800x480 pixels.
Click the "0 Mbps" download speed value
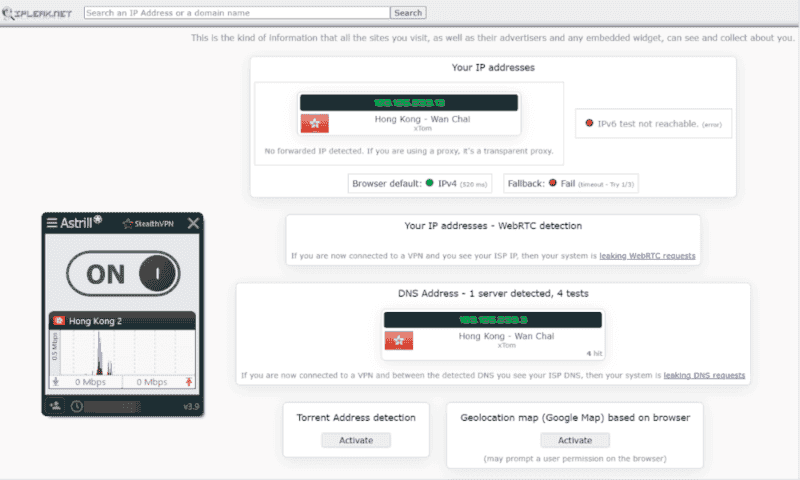coord(90,382)
